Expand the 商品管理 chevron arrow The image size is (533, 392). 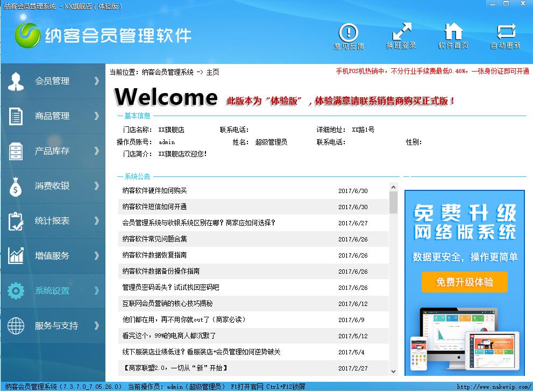click(97, 116)
